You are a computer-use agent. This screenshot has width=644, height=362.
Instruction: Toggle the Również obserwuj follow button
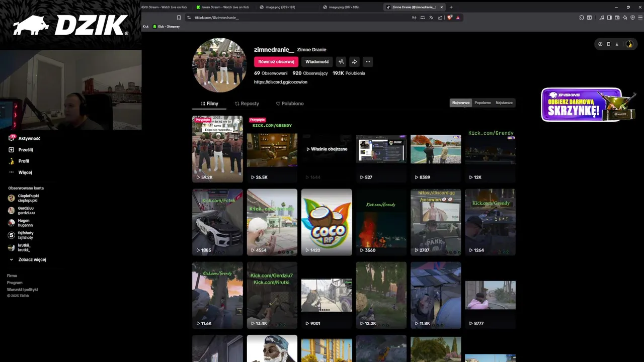276,62
